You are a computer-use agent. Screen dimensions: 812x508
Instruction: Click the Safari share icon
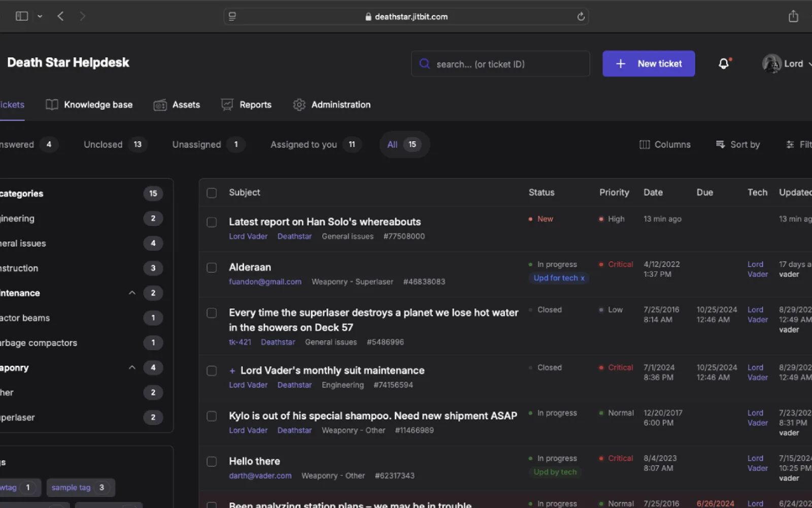[x=793, y=16]
